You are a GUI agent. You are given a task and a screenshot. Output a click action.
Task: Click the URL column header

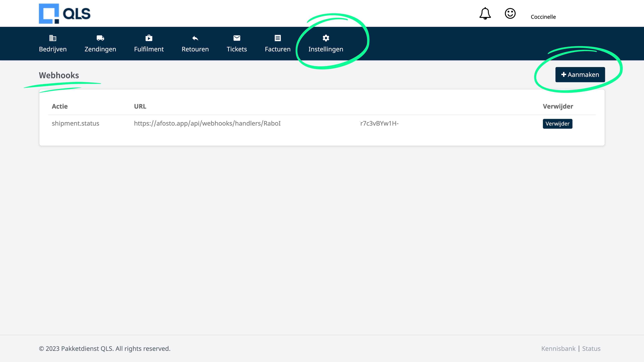coord(140,106)
